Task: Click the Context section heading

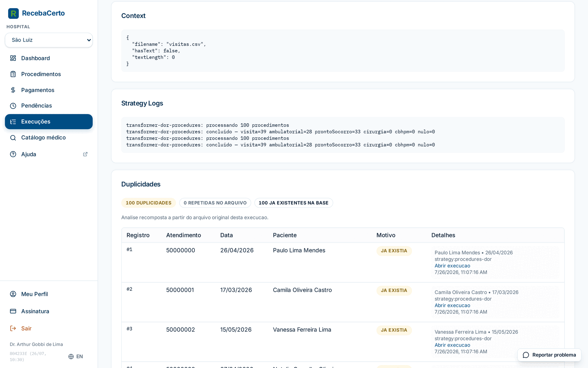Action: click(x=133, y=16)
